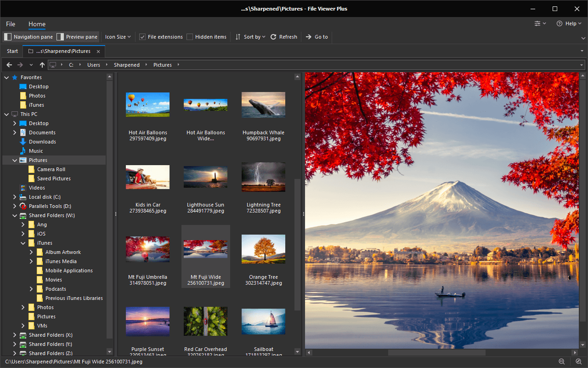588x368 pixels.
Task: Click Users in the address breadcrumb
Action: pyautogui.click(x=94, y=65)
